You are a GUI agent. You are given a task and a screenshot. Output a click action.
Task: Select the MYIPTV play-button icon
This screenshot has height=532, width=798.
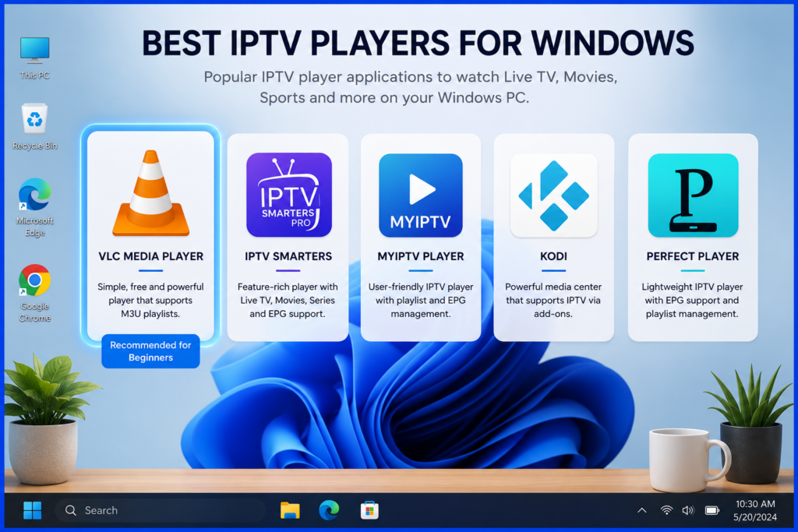[x=420, y=196]
